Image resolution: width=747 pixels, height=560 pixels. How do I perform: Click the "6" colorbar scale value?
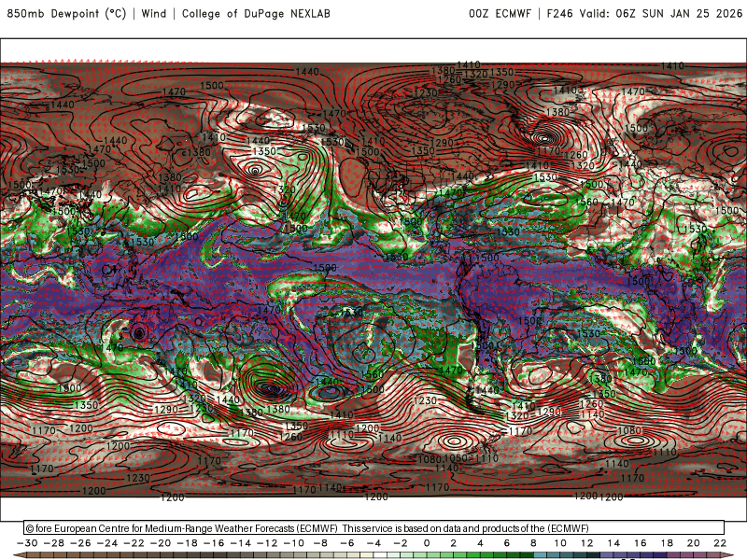(x=507, y=543)
